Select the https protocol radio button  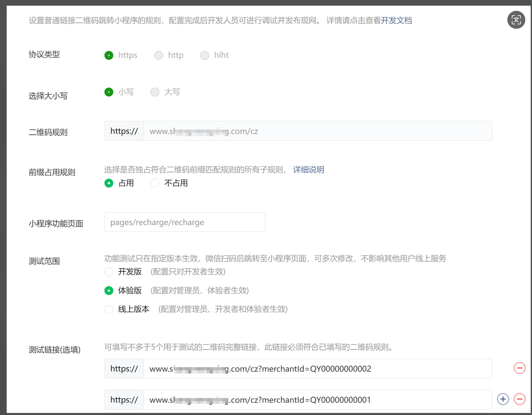109,55
